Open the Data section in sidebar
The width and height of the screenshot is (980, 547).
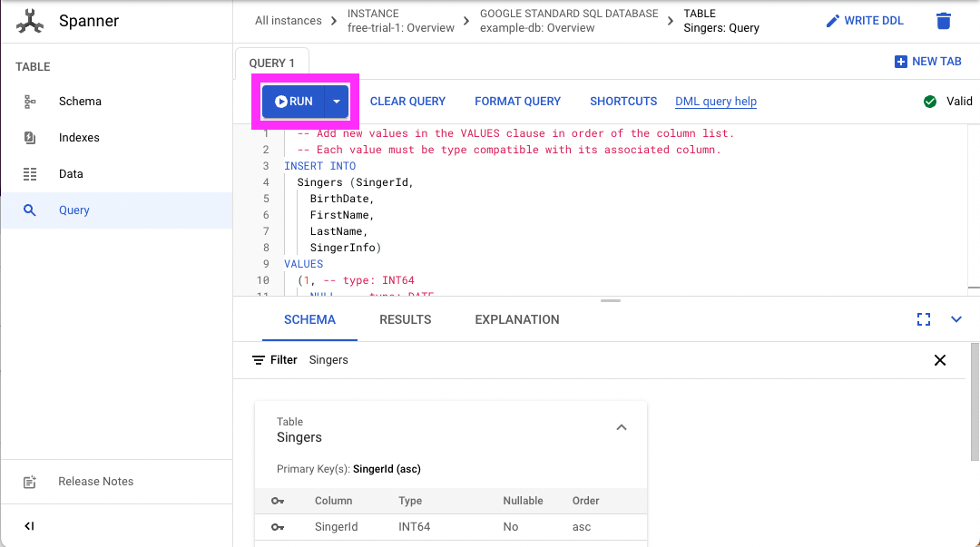(29, 173)
